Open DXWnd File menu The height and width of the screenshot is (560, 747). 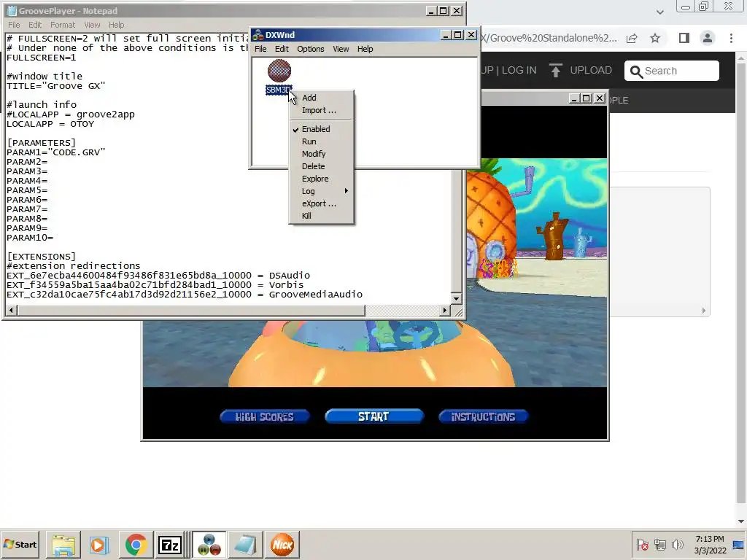[x=260, y=49]
